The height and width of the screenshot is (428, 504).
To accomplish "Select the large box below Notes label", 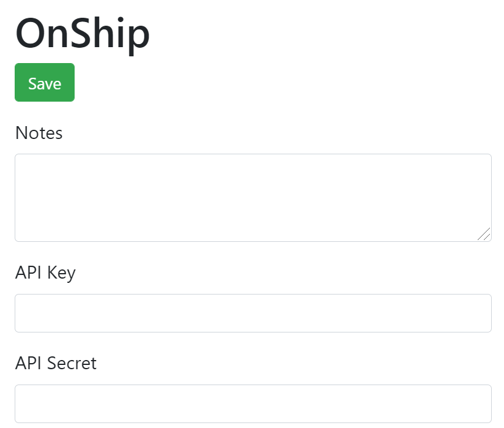I will (253, 198).
